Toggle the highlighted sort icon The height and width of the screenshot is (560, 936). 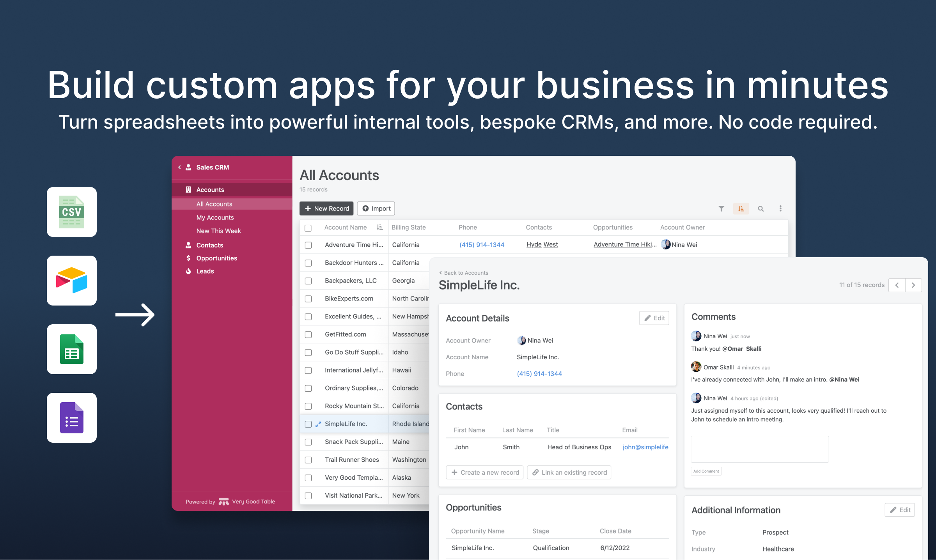click(741, 208)
